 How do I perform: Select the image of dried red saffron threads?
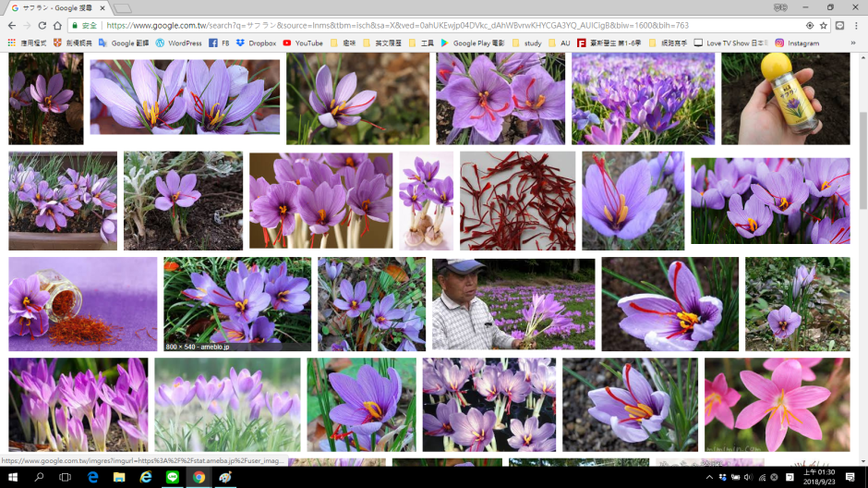click(x=517, y=201)
